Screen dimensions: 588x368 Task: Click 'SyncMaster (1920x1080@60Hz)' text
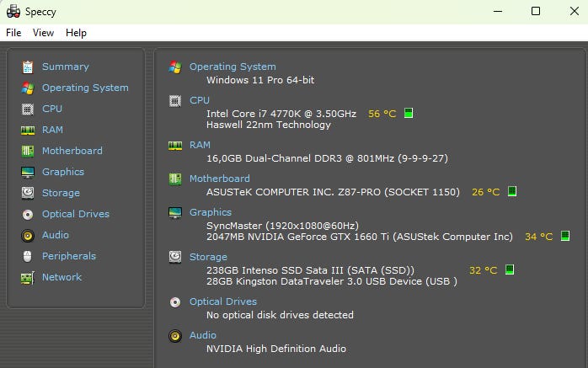(x=282, y=226)
